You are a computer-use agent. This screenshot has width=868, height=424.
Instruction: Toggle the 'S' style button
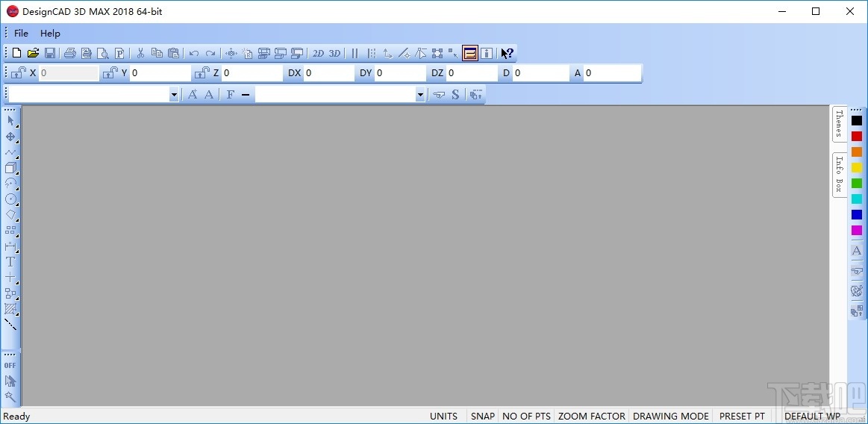point(455,95)
